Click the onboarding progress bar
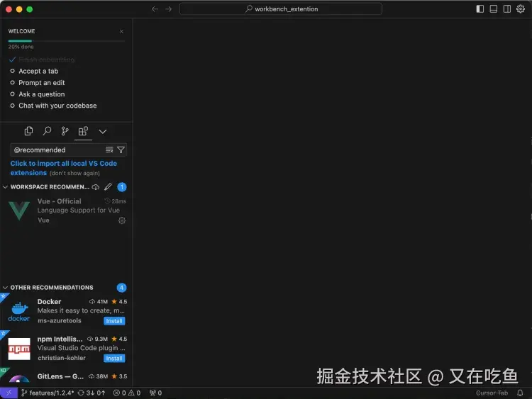 coord(67,41)
